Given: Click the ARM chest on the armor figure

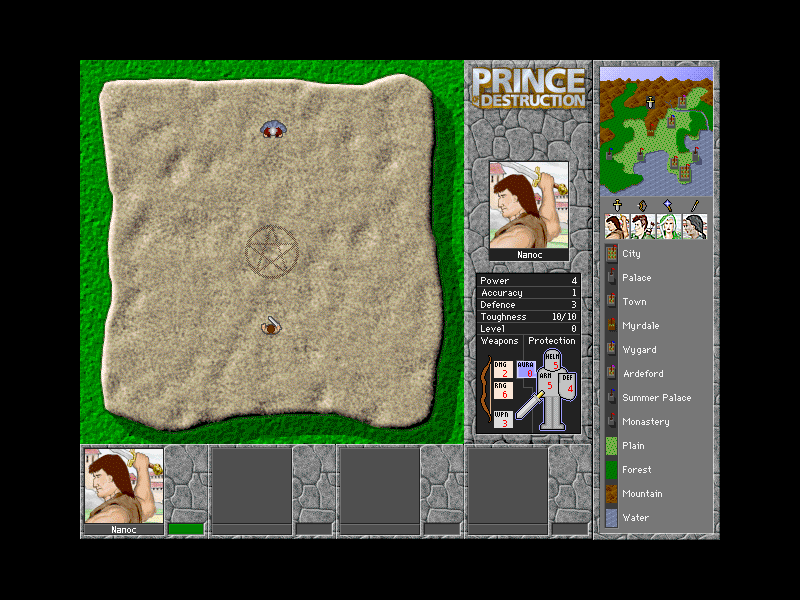Looking at the screenshot, I should click(547, 382).
